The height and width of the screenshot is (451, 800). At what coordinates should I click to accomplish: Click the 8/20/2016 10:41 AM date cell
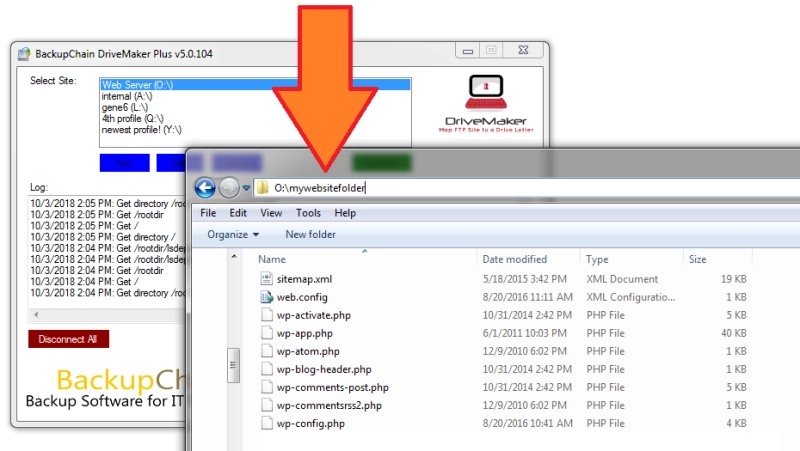coord(528,423)
